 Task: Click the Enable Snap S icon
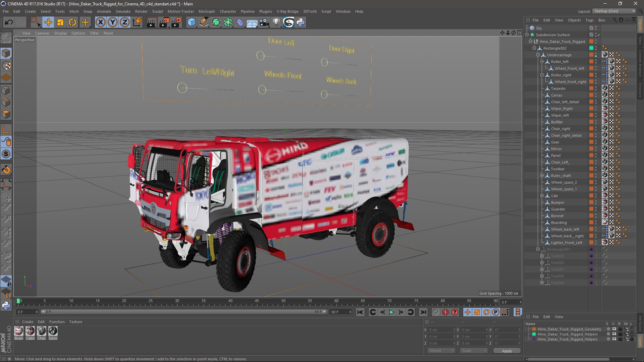pos(6,154)
